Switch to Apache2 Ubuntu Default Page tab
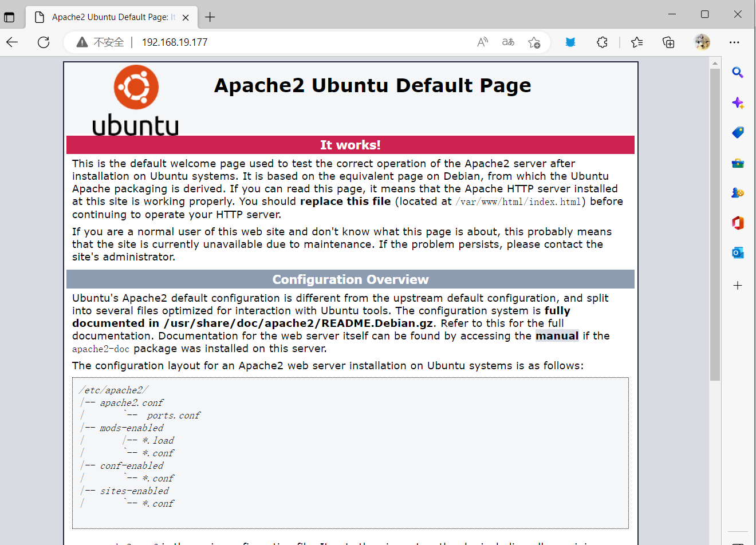The height and width of the screenshot is (545, 756). [x=113, y=17]
